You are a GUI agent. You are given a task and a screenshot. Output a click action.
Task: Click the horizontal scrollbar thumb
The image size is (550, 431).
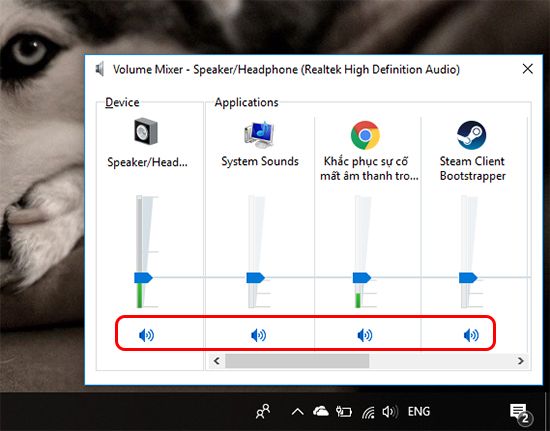tap(297, 361)
